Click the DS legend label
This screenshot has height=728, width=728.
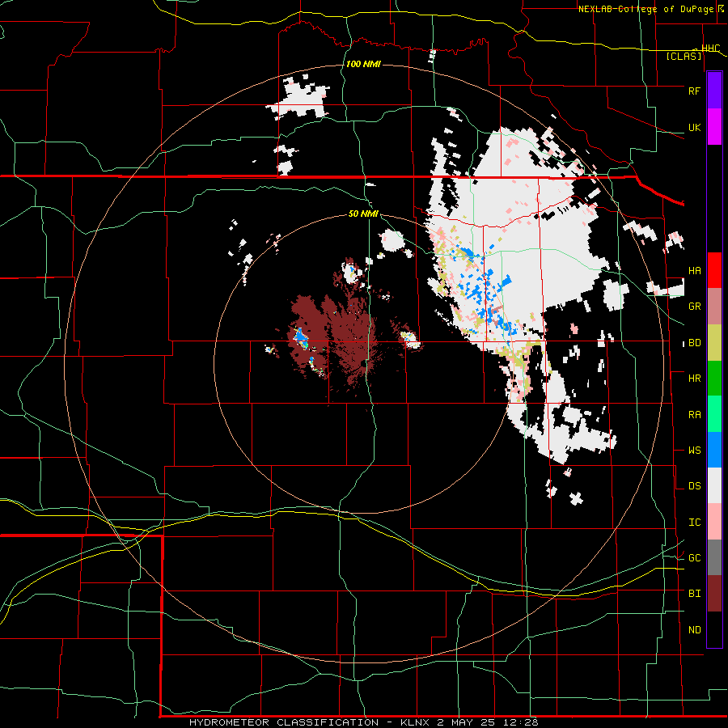tap(694, 486)
